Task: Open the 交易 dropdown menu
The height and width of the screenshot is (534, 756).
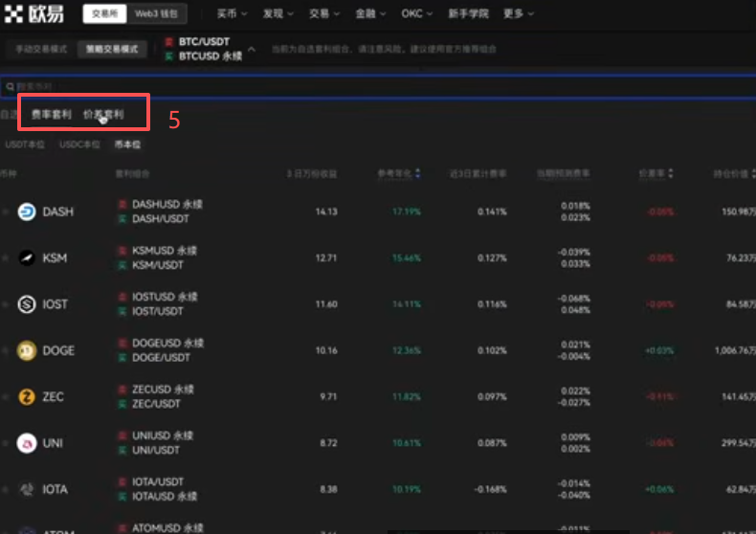Action: (324, 14)
